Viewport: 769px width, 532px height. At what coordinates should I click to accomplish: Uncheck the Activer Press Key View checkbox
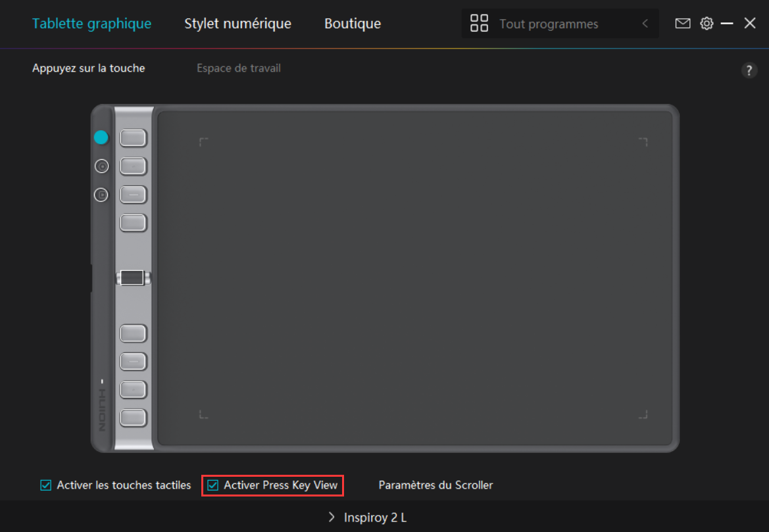[212, 485]
